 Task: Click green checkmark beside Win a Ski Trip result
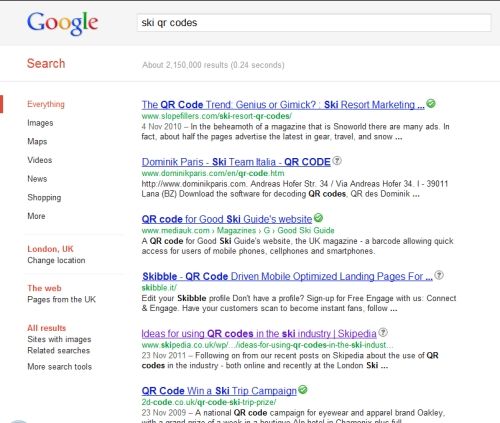pos(303,389)
